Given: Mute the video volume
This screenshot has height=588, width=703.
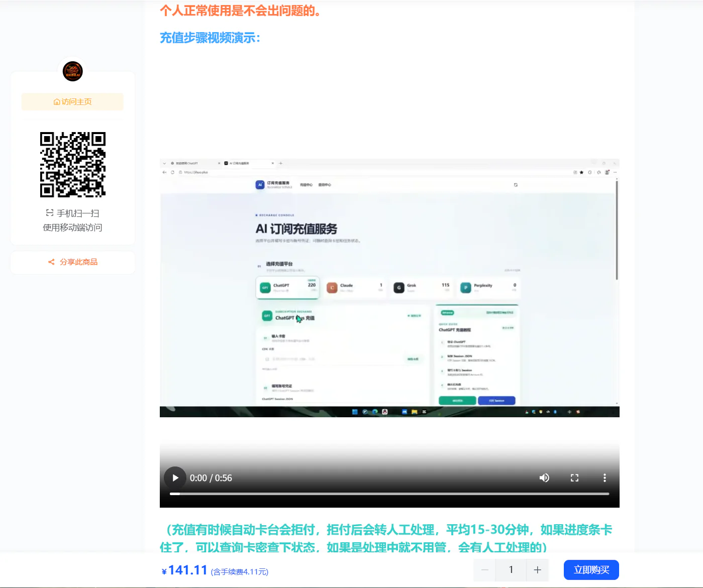Looking at the screenshot, I should tap(544, 478).
